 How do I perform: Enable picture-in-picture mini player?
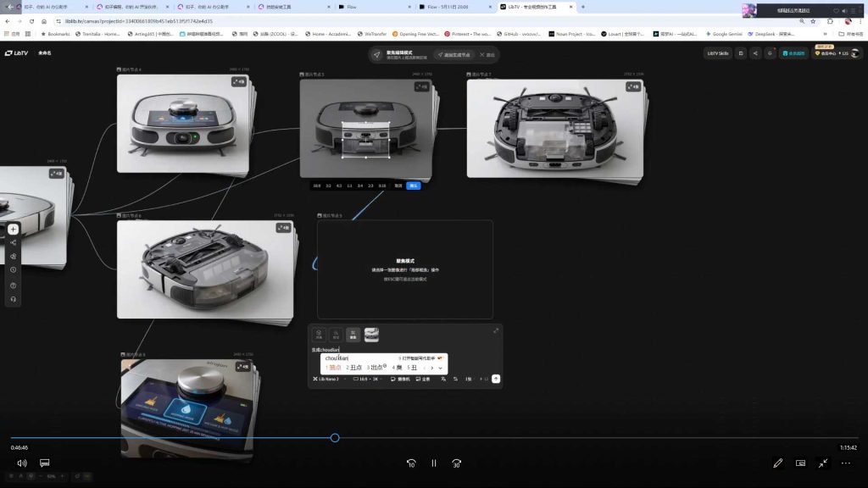click(800, 463)
